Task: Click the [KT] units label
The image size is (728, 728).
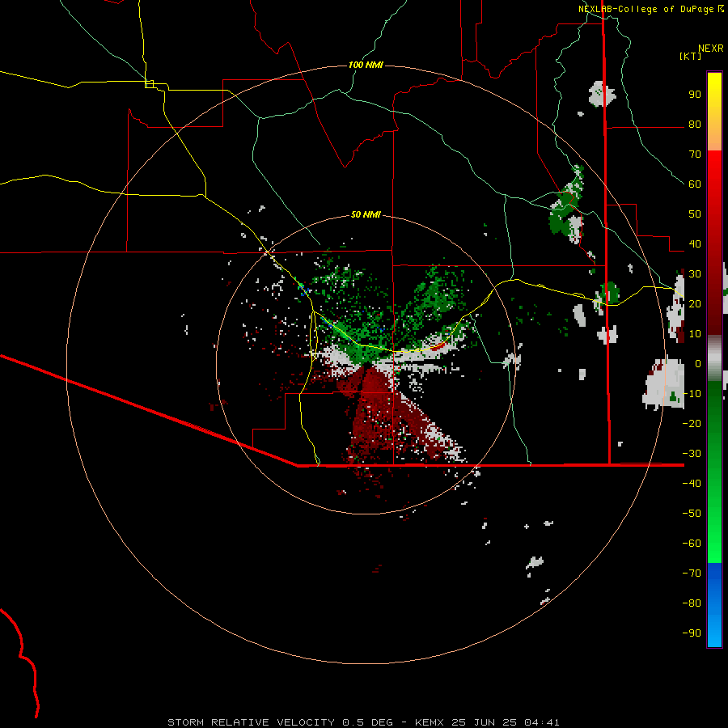Action: [x=690, y=56]
